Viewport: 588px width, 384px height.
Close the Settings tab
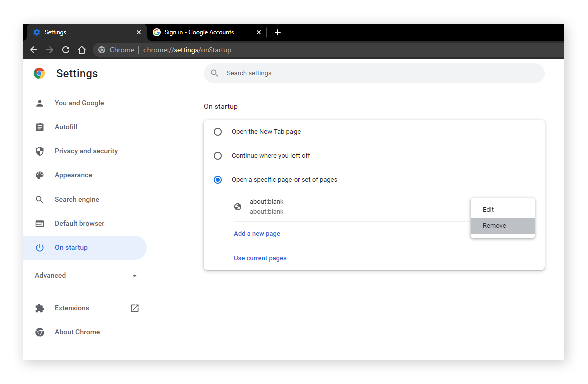click(139, 32)
